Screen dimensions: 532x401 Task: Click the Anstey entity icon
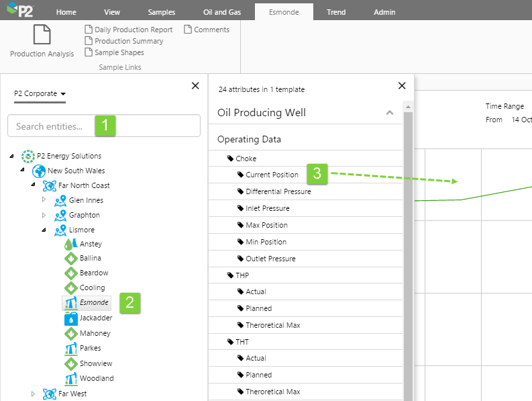(70, 244)
